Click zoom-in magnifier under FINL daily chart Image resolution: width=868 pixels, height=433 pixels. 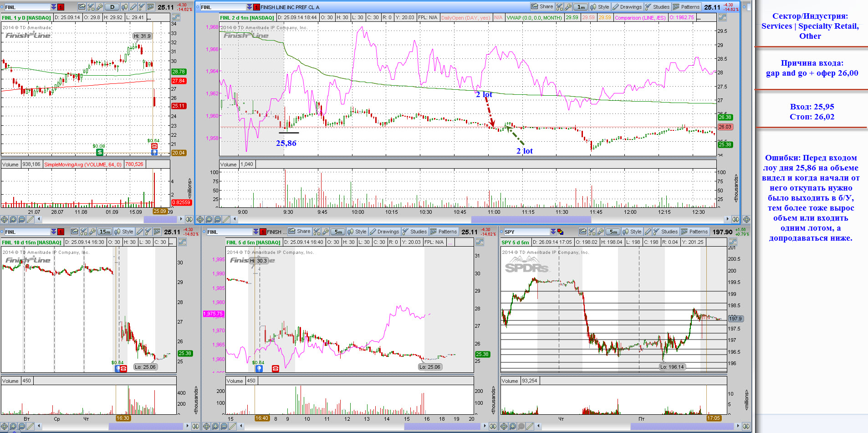click(x=13, y=219)
